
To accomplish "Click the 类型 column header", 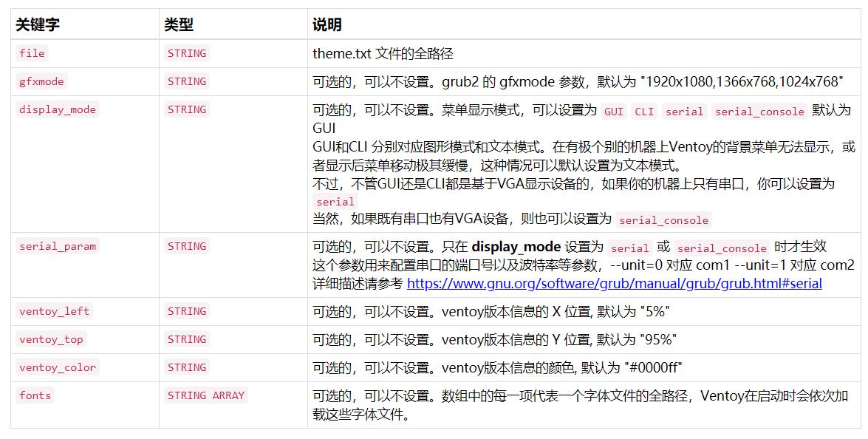I will pyautogui.click(x=177, y=24).
